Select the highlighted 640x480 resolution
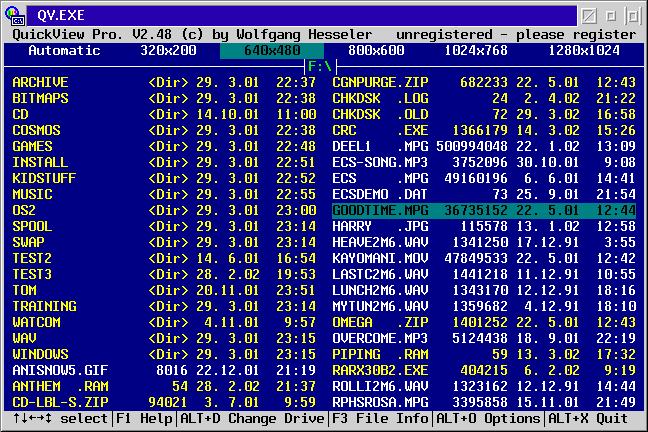Screen dimensions: 648x432 pyautogui.click(x=272, y=51)
